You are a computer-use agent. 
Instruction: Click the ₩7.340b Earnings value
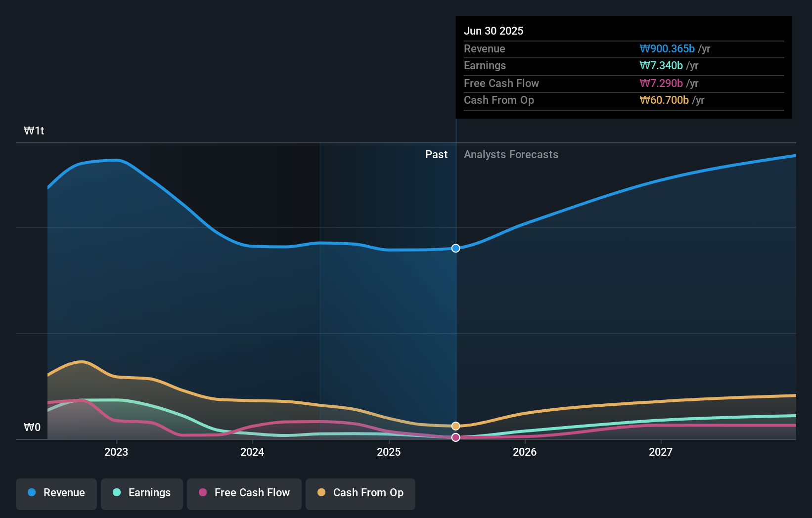(661, 65)
